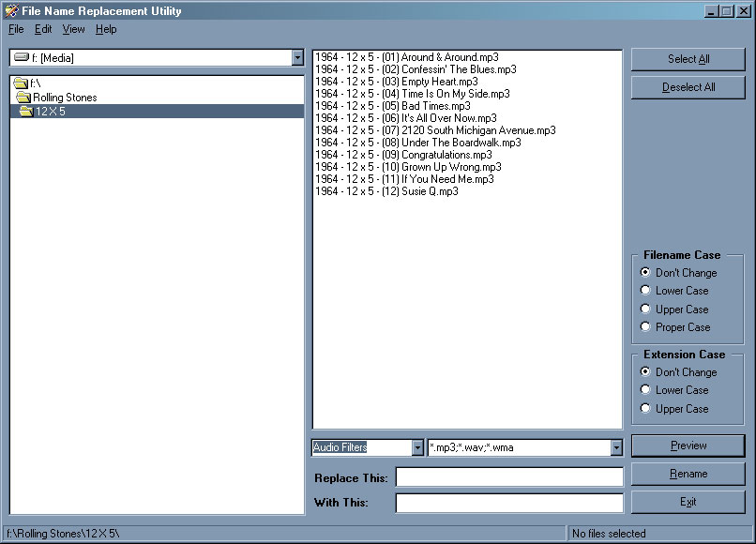This screenshot has height=544, width=756.
Task: Open the f: [Media] drive dropdown arrow
Action: (297, 58)
